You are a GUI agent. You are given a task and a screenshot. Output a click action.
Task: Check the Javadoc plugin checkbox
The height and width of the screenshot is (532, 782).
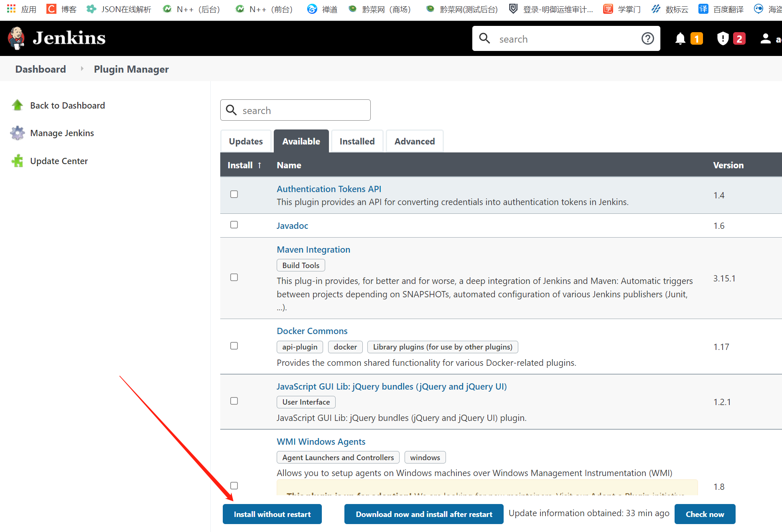click(x=234, y=224)
